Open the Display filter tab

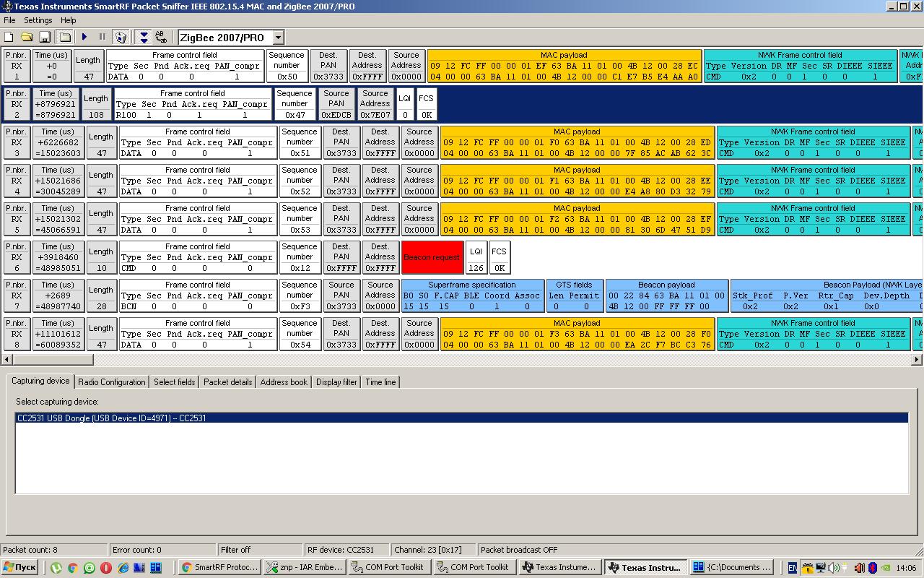point(336,382)
